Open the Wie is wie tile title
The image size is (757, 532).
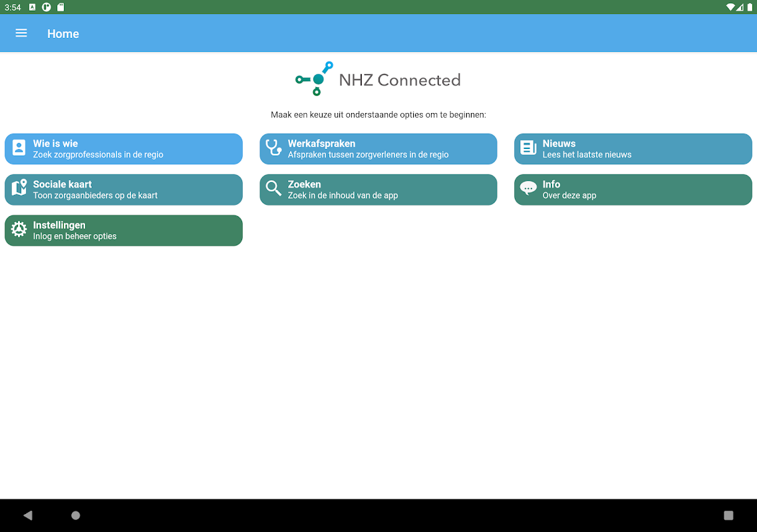tap(55, 144)
